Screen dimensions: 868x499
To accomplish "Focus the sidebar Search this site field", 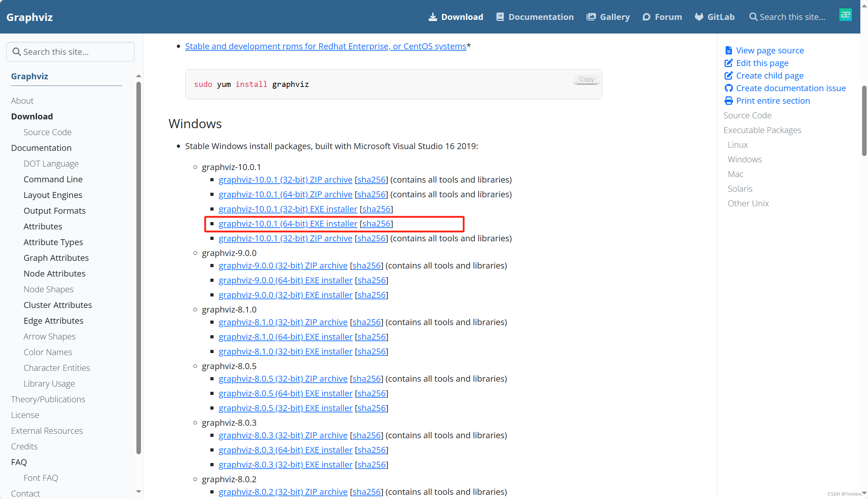I will coord(70,52).
